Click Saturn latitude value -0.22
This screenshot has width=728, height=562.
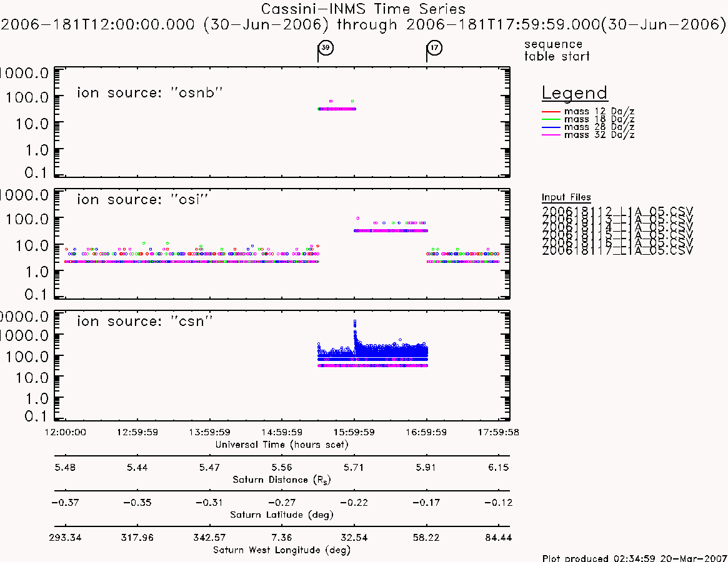tap(354, 503)
